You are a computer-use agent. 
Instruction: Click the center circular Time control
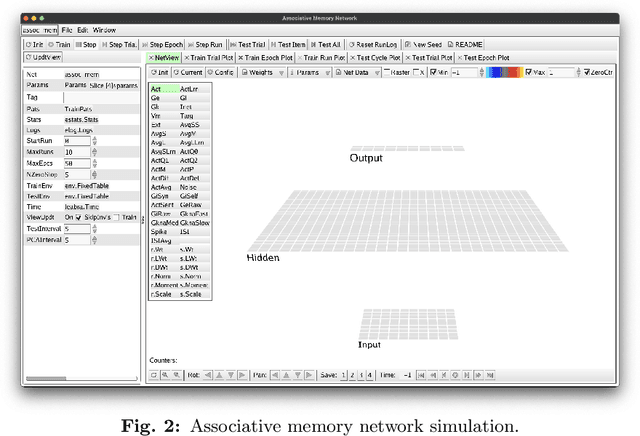coord(455,375)
